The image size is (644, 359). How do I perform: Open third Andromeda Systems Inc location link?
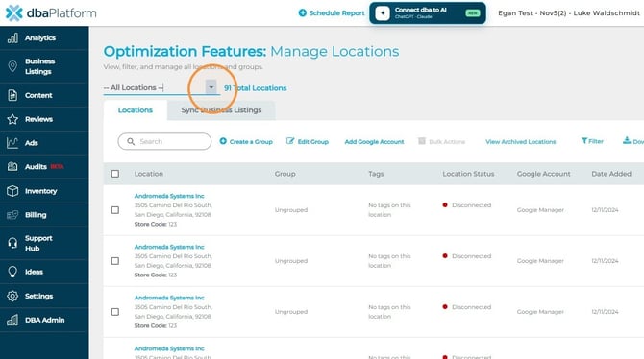click(x=169, y=298)
